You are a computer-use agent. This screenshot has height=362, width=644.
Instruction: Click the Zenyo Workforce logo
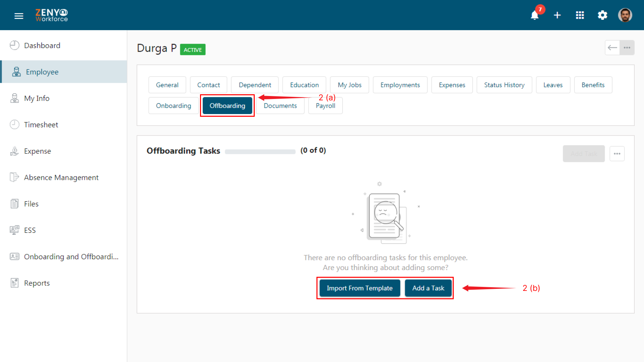pos(52,15)
